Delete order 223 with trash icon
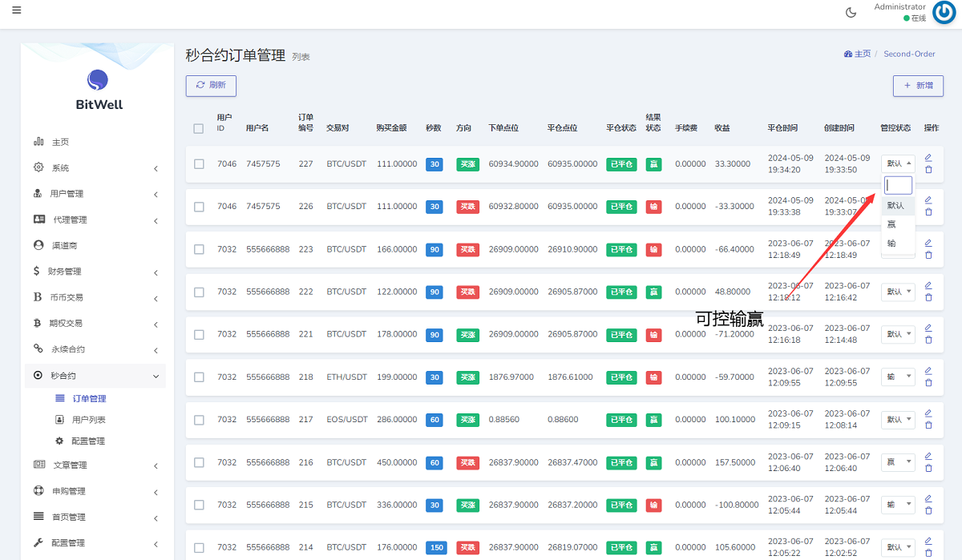Screen dimensions: 962x560 pyautogui.click(x=928, y=255)
